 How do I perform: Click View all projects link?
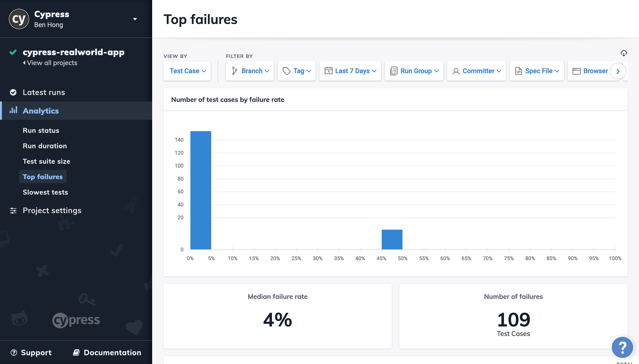click(x=50, y=63)
